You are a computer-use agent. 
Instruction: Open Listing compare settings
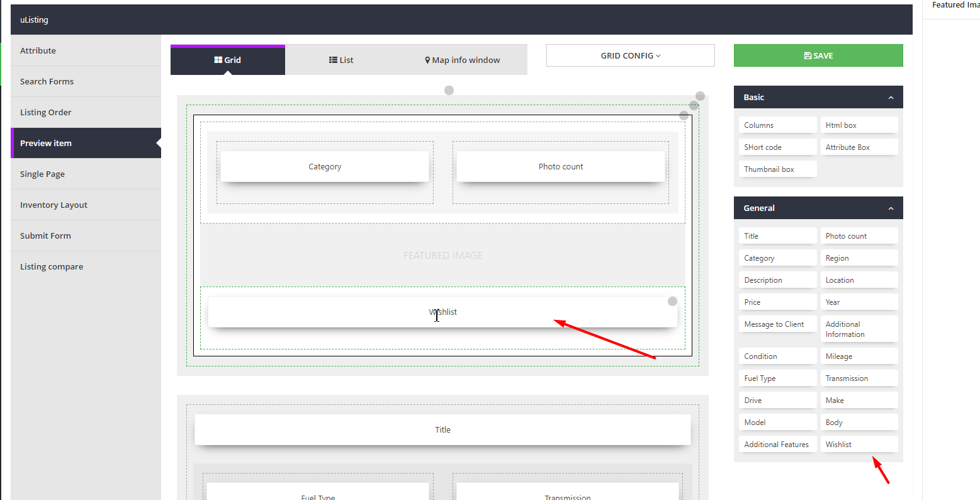[x=52, y=267]
